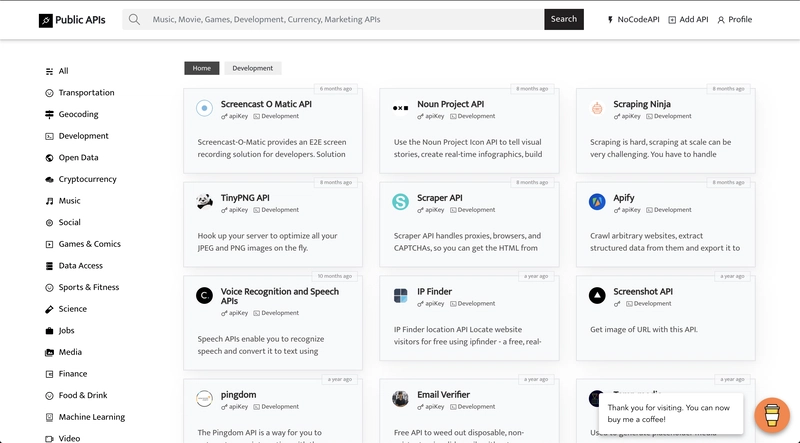Open the Apify title link

click(x=623, y=198)
